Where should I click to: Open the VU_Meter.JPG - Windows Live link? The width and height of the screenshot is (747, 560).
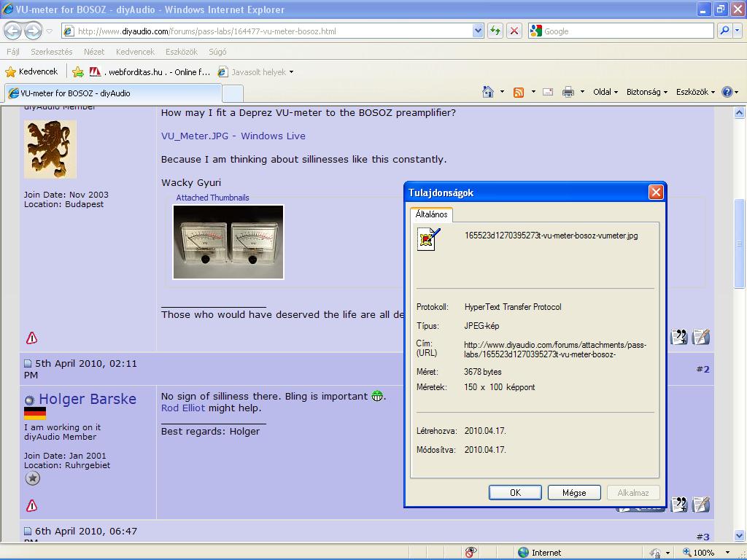[233, 136]
